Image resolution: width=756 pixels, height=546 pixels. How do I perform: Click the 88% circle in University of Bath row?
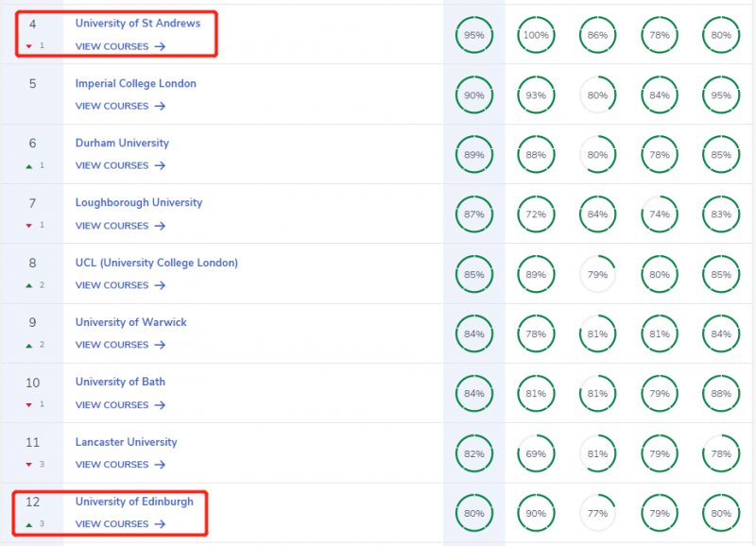721,394
